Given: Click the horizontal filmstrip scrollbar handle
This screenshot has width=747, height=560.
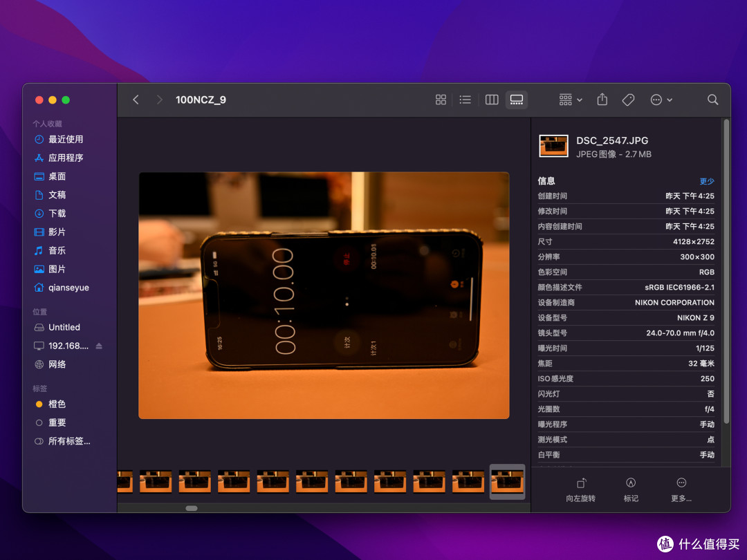Looking at the screenshot, I should pos(192,508).
